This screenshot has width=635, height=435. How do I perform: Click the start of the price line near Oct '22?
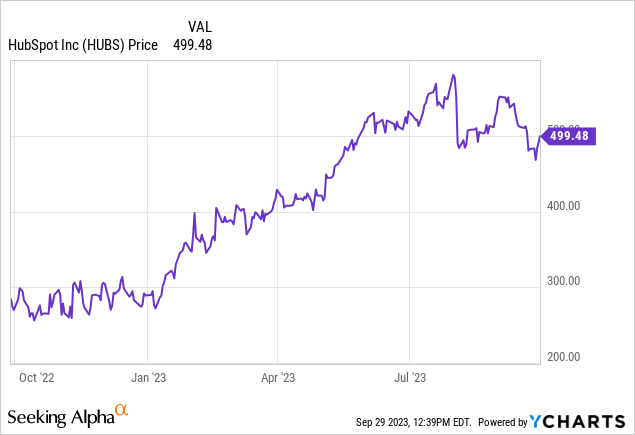(12, 300)
